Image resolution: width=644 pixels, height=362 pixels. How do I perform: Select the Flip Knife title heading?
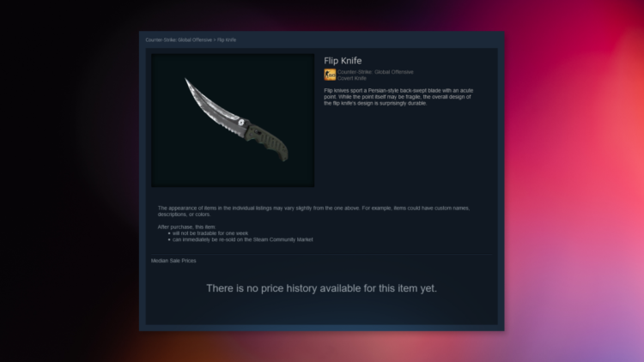343,61
